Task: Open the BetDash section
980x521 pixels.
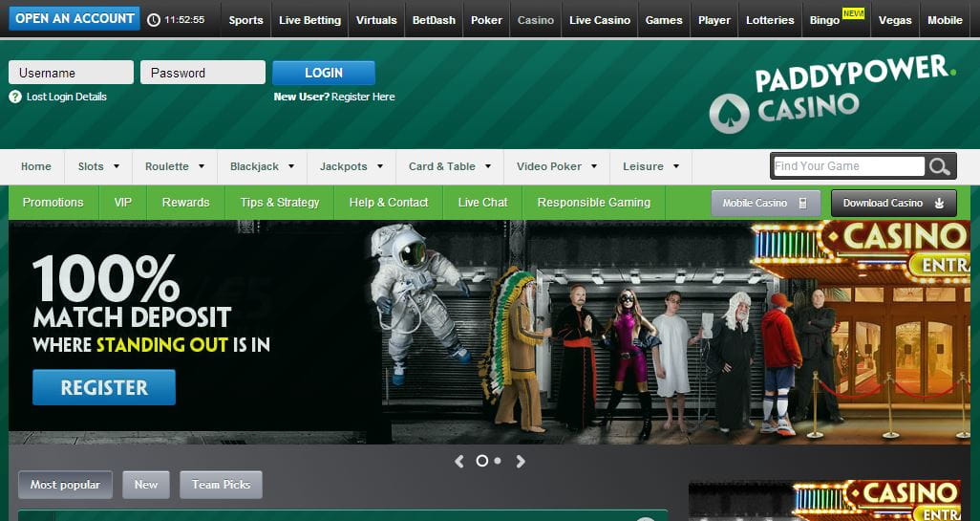Action: 434,20
